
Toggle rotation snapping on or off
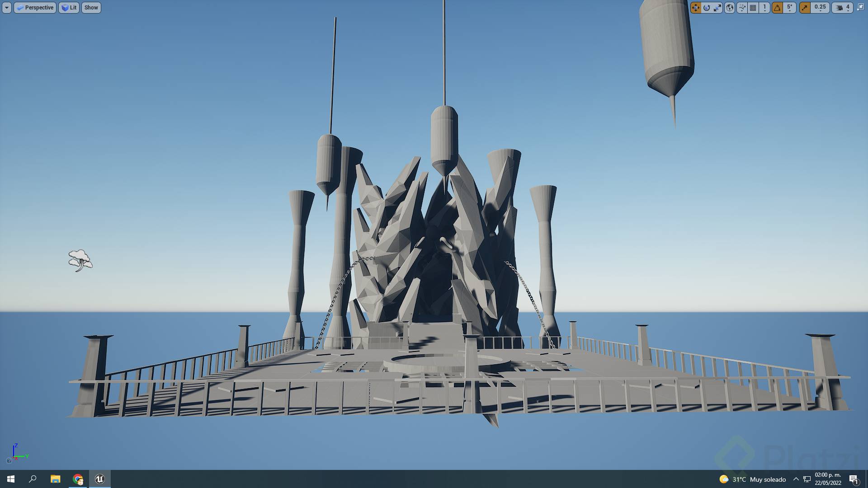coord(777,8)
